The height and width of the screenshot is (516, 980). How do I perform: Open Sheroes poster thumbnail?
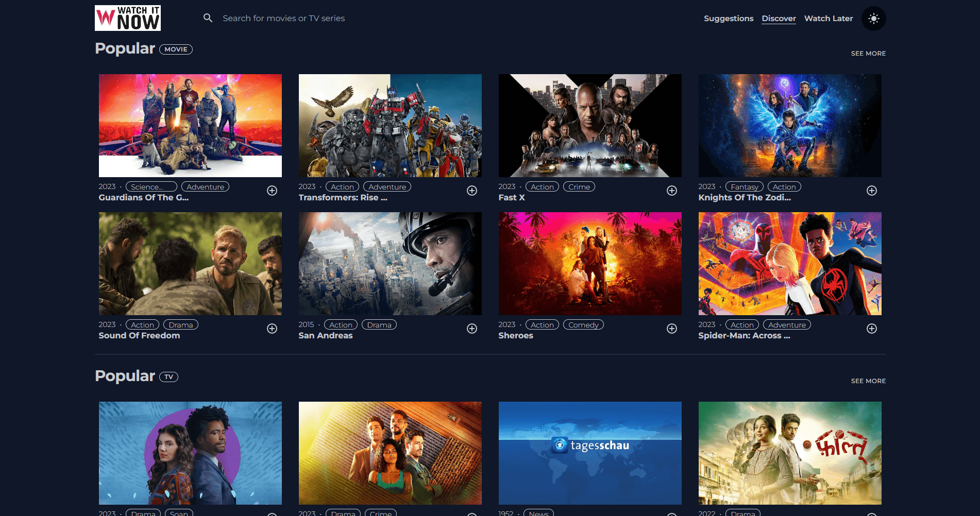(590, 264)
